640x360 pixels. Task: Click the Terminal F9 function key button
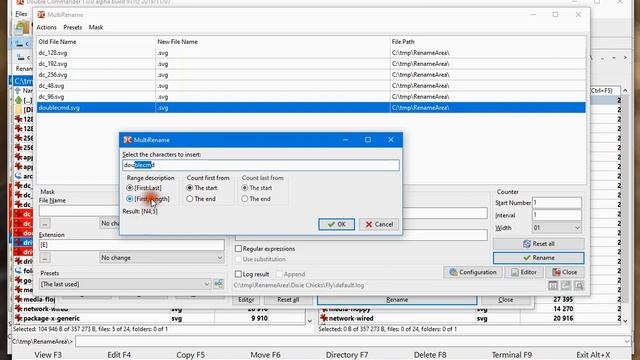pos(512,355)
